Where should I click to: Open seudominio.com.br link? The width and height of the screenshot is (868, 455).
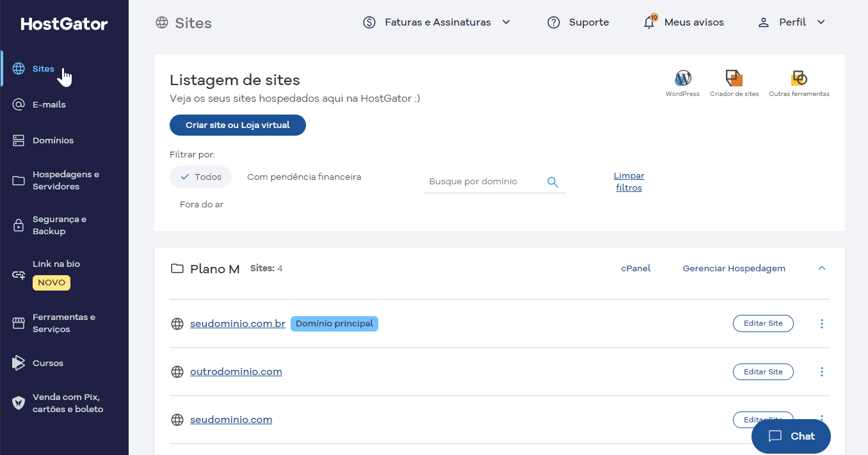point(237,324)
